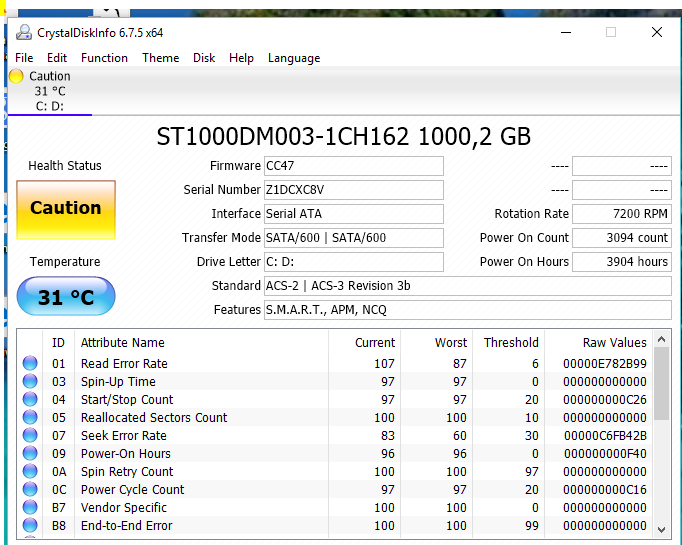Select the Reallocated Sectors Count attribute name
The height and width of the screenshot is (545, 682).
154,417
